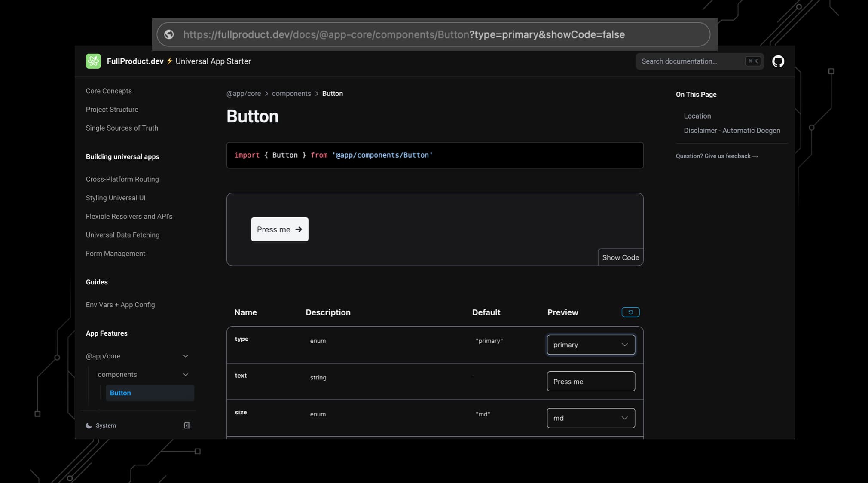Reset previews with the refresh icon
The width and height of the screenshot is (868, 483).
pos(630,312)
